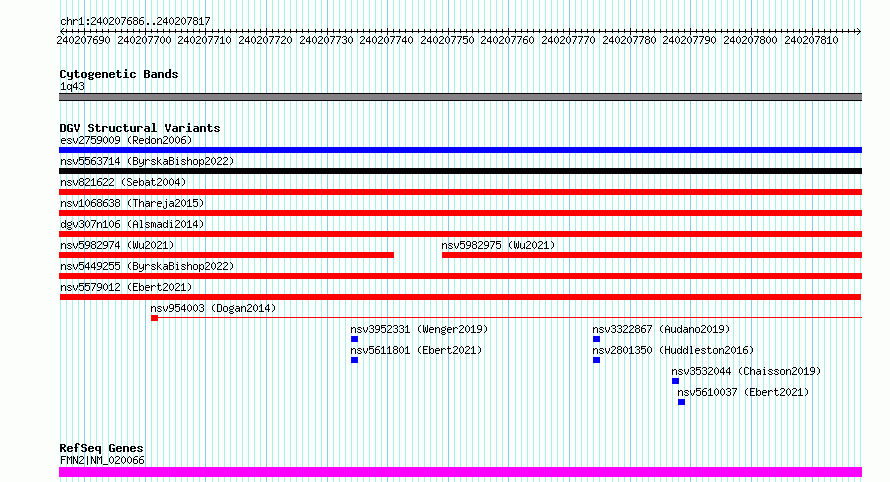The height and width of the screenshot is (482, 890).
Task: Open nsv954003 (Dogan2014) label
Action: (213, 308)
